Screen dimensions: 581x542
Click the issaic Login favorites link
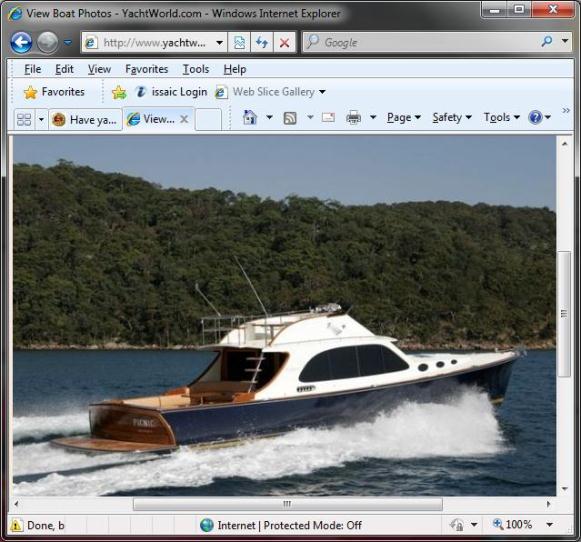click(171, 92)
